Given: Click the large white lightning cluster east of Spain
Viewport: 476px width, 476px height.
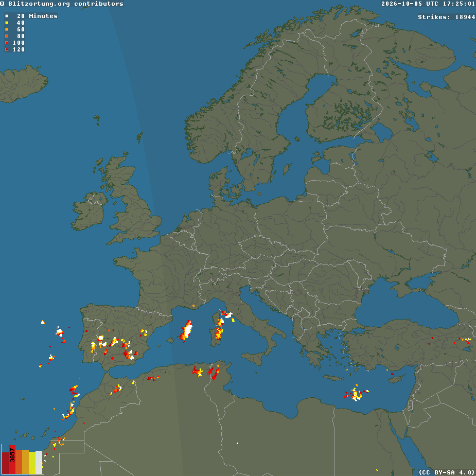Looking at the screenshot, I should [x=187, y=330].
